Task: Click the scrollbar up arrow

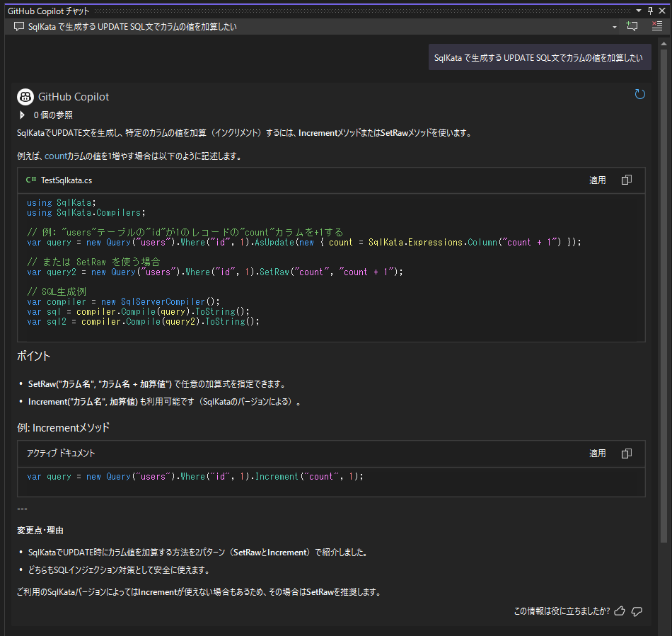Action: coord(664,44)
